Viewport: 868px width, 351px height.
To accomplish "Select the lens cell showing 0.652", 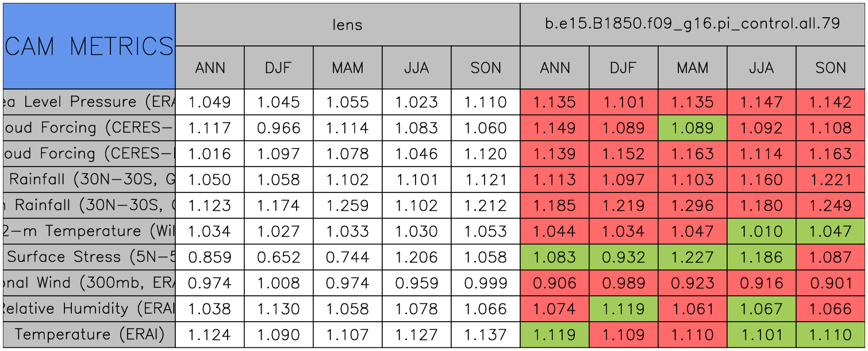I will (x=279, y=257).
